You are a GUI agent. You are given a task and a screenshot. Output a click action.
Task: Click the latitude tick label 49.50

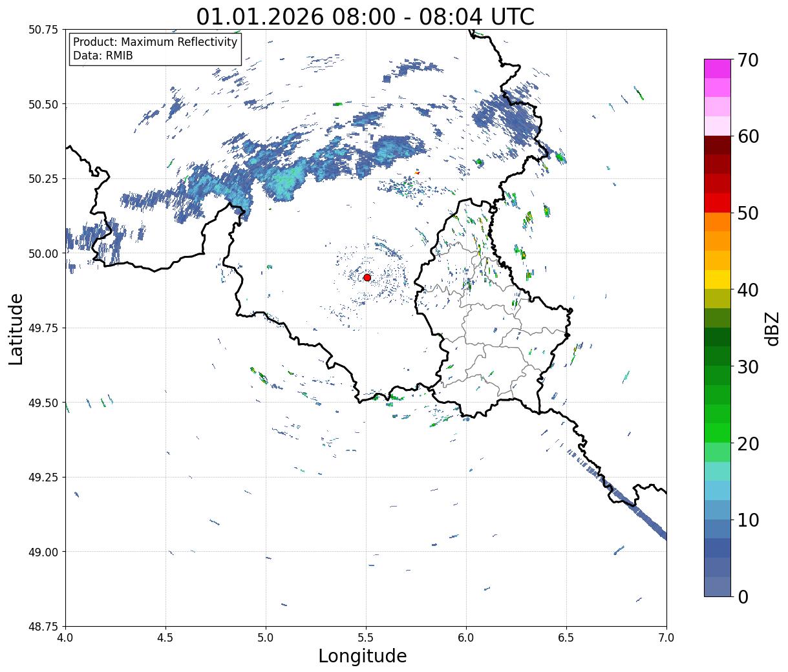pos(43,403)
